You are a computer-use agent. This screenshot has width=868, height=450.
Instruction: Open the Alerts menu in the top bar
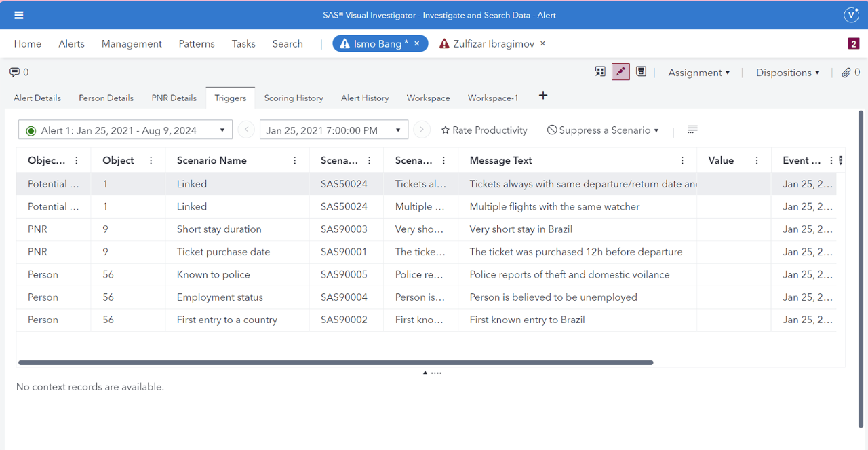coord(71,43)
